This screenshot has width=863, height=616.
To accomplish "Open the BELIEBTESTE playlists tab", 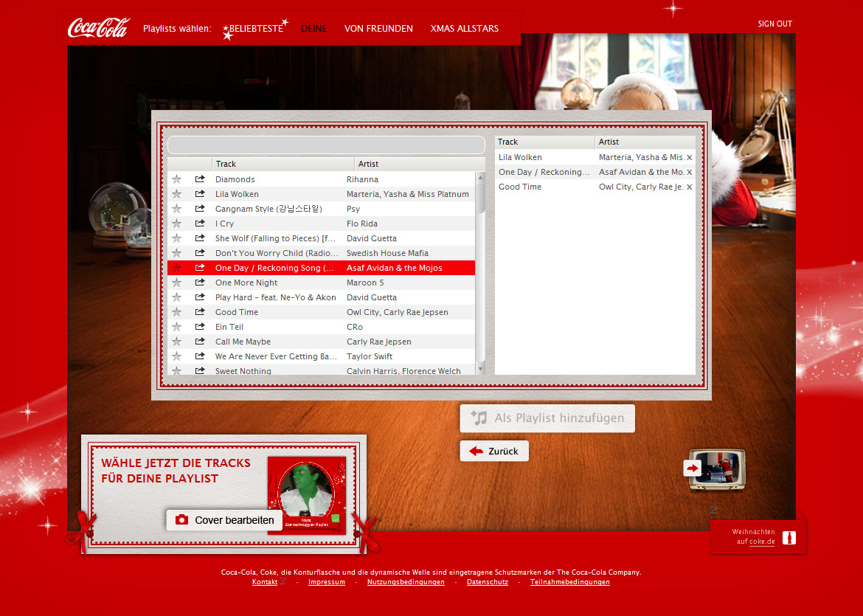I will coord(256,29).
